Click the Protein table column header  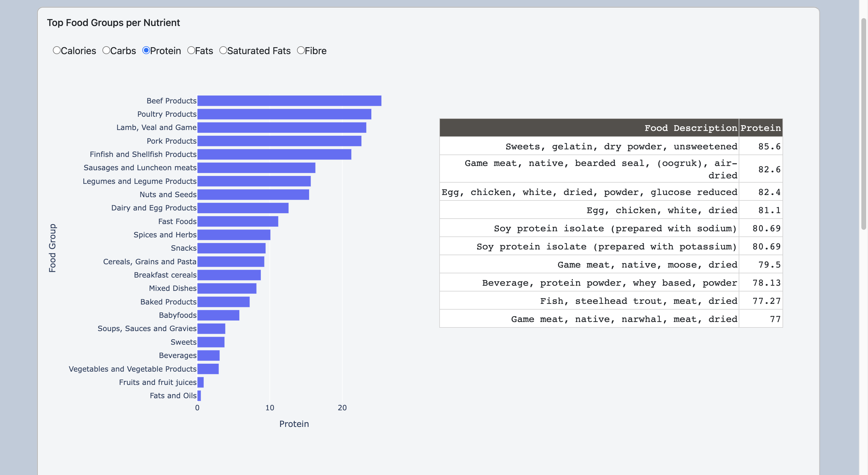[760, 128]
